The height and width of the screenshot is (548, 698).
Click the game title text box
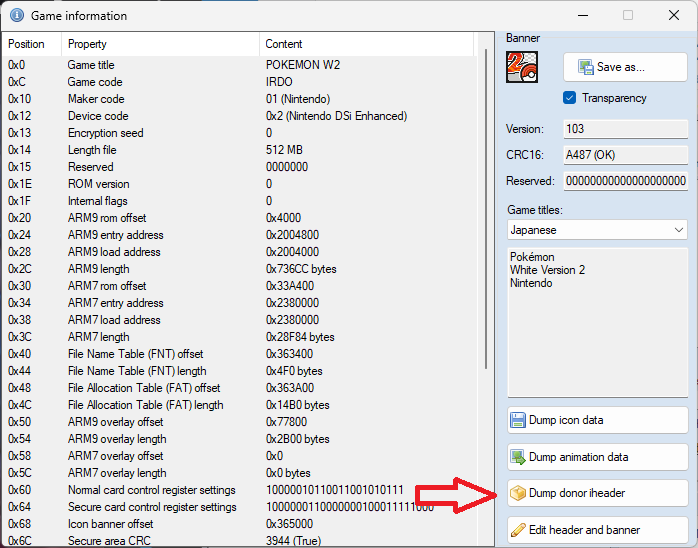coord(598,322)
